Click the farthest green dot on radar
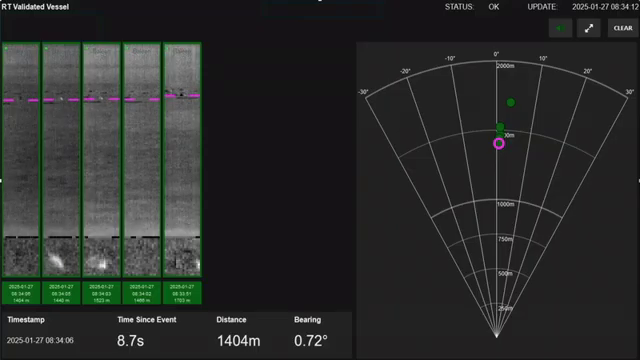The image size is (640, 360). tap(511, 102)
